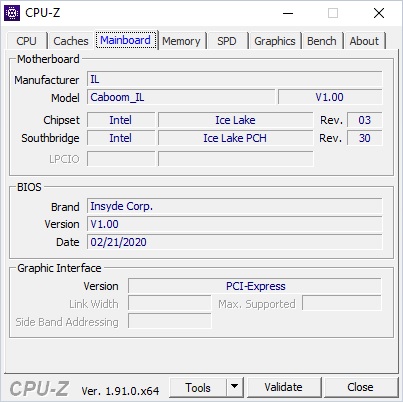Open the Graphics tab

[275, 41]
